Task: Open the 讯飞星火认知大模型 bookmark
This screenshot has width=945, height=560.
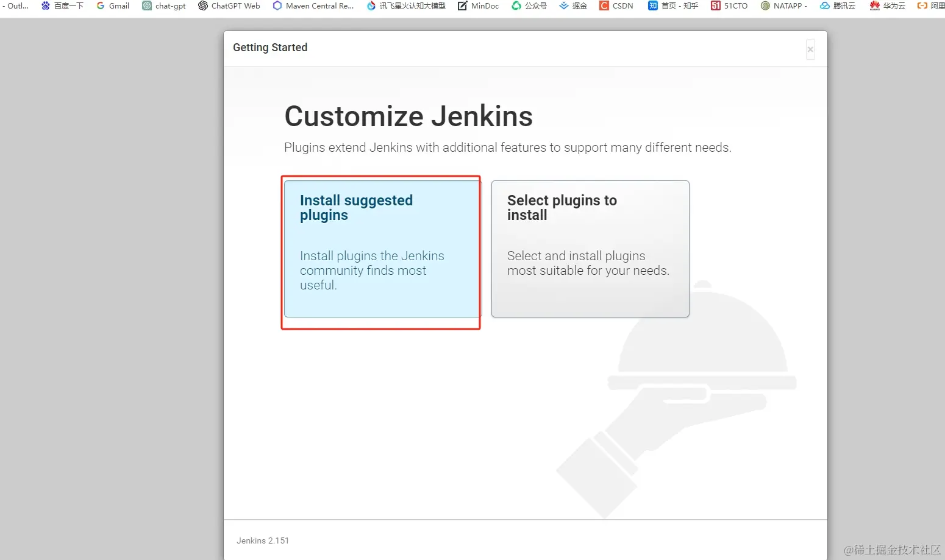Action: click(x=406, y=5)
